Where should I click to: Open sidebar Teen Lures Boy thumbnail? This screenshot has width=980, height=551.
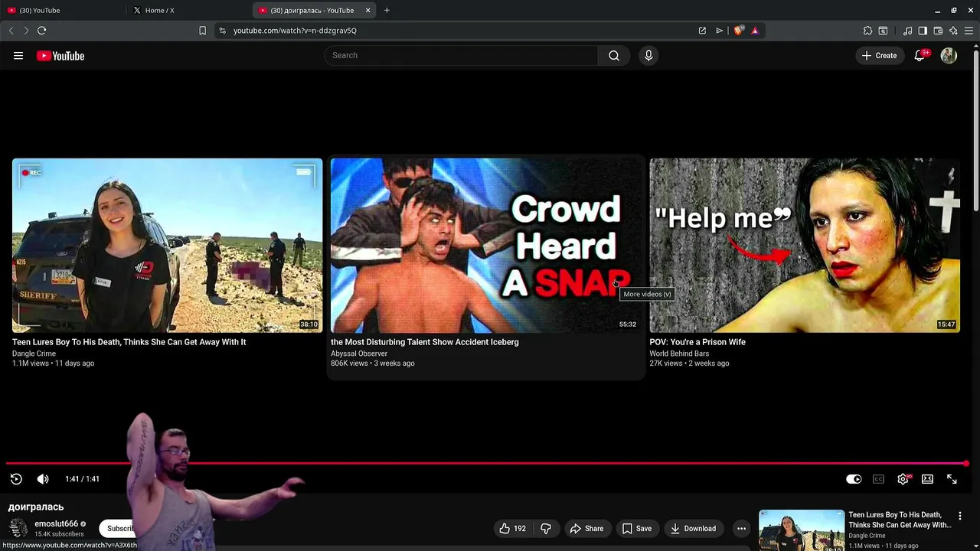point(802,530)
